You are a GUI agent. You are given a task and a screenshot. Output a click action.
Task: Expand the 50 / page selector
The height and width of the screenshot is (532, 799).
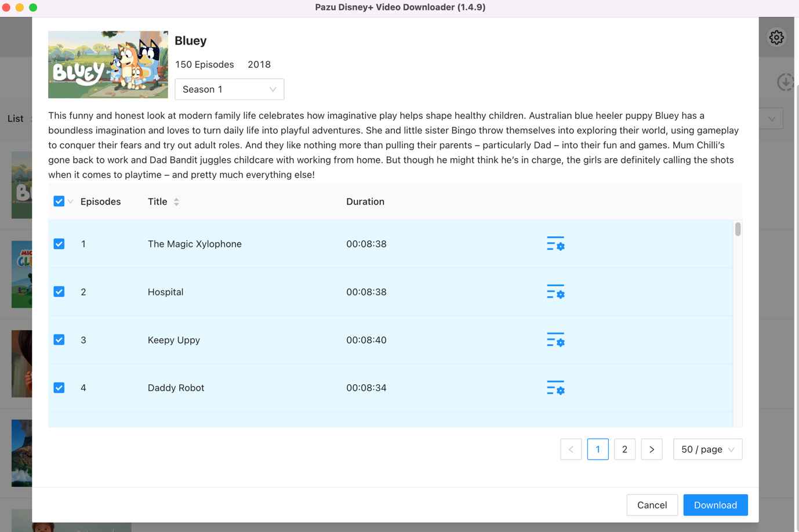(707, 449)
